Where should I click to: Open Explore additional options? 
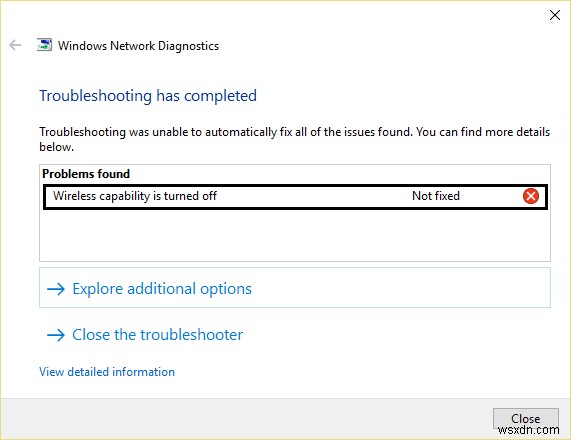pos(295,288)
